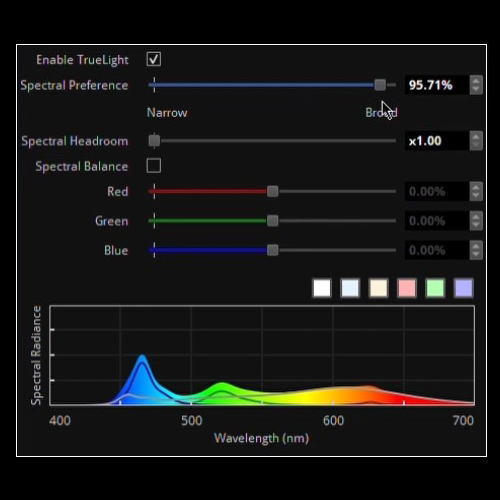Viewport: 500px width, 500px height.
Task: Select the light green preset swatch
Action: 435,288
